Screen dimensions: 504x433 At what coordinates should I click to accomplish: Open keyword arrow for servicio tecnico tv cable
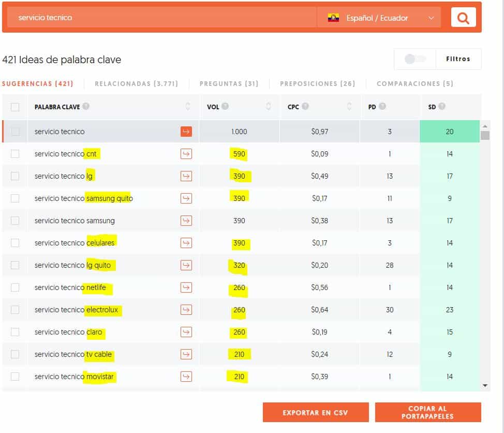tap(186, 354)
